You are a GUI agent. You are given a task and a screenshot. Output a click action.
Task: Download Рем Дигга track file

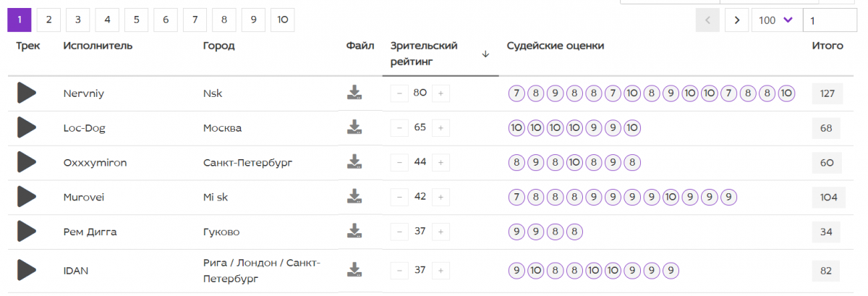click(x=354, y=231)
